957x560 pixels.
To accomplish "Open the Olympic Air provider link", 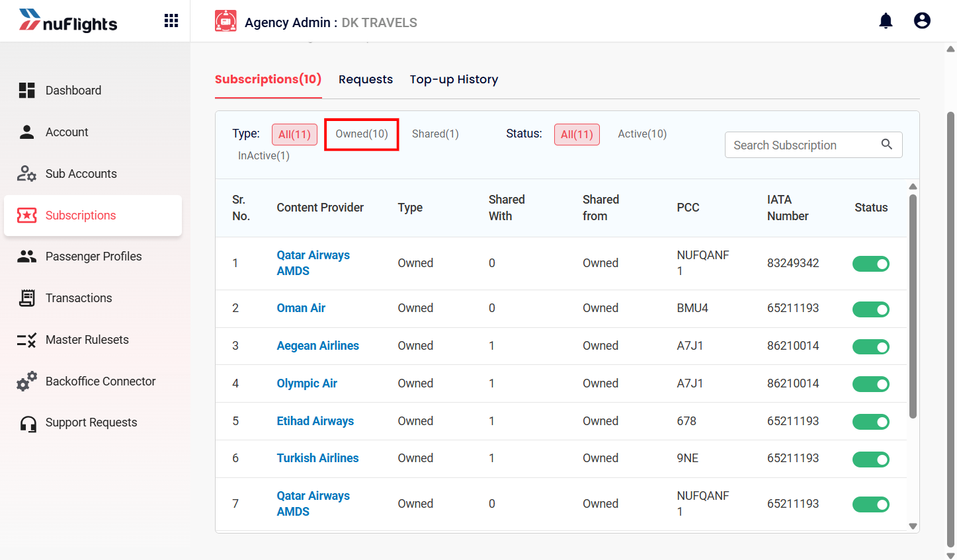I will click(307, 383).
